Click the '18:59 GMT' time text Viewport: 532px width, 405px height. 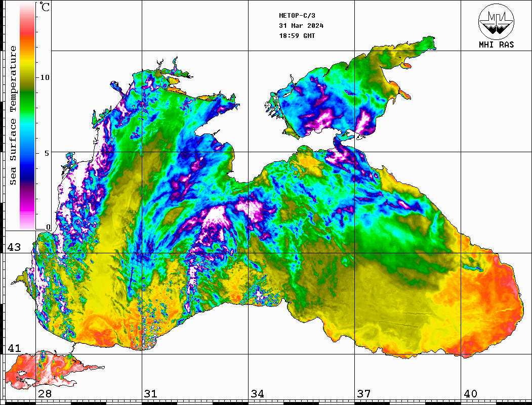(297, 35)
